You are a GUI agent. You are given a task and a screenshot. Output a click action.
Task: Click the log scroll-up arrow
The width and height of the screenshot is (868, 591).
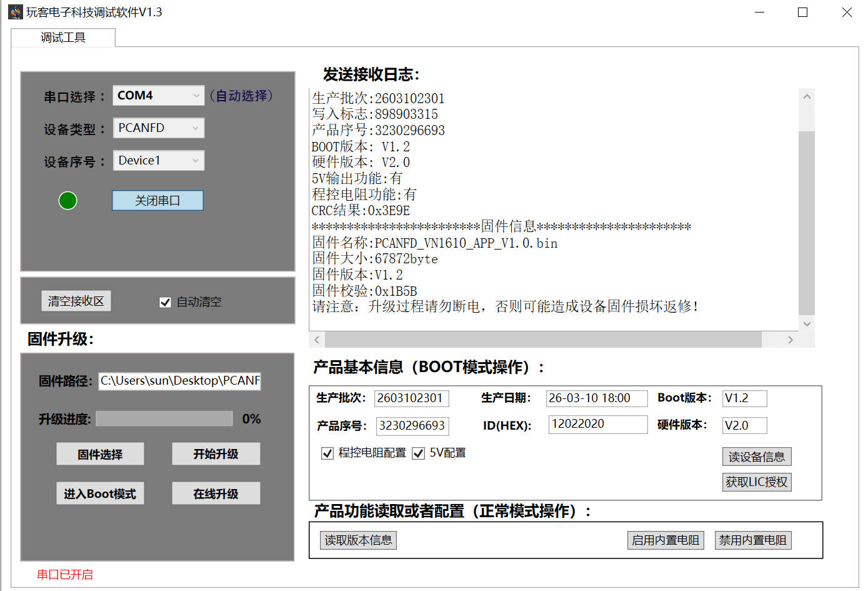point(807,97)
